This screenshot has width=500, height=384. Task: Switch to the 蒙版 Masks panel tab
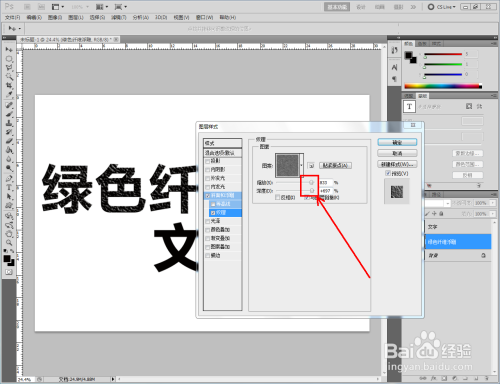click(x=423, y=96)
